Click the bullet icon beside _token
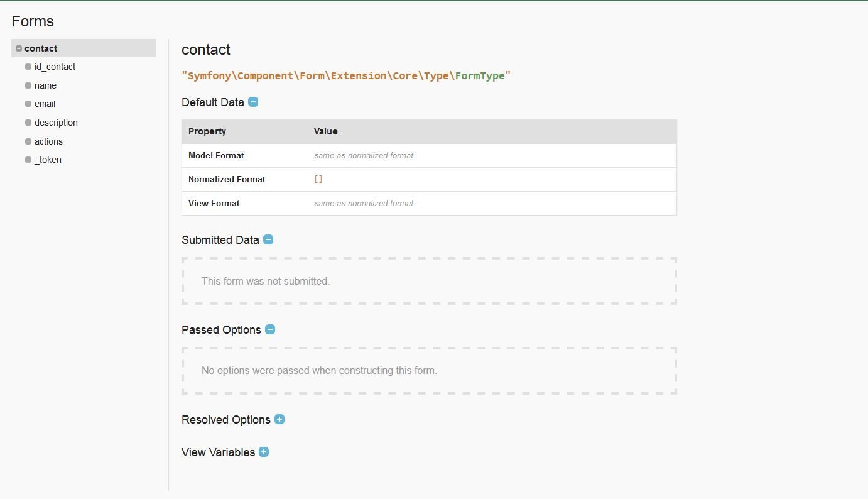The image size is (868, 499). (x=28, y=160)
